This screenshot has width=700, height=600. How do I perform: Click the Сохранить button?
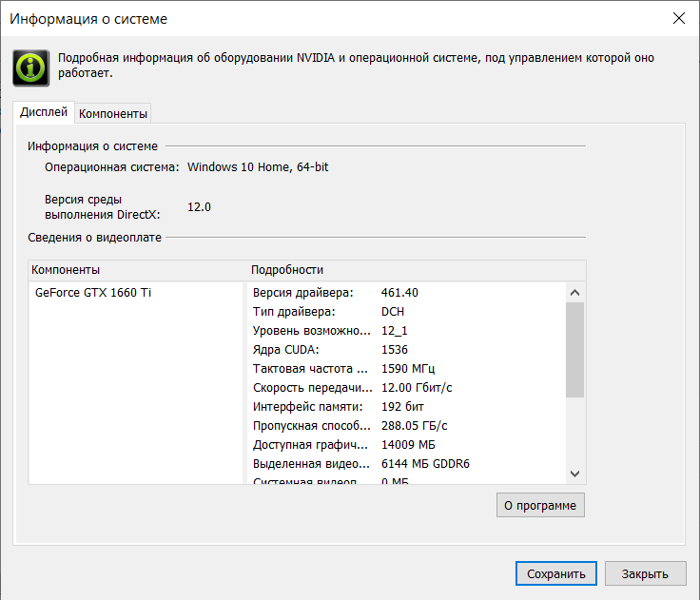click(555, 573)
